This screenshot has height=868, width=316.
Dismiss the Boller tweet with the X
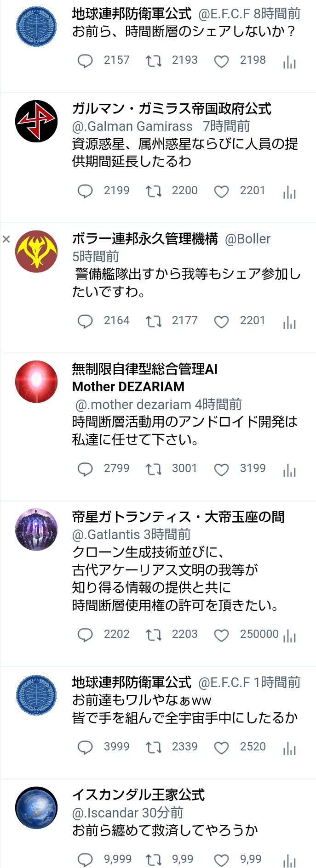tap(6, 239)
